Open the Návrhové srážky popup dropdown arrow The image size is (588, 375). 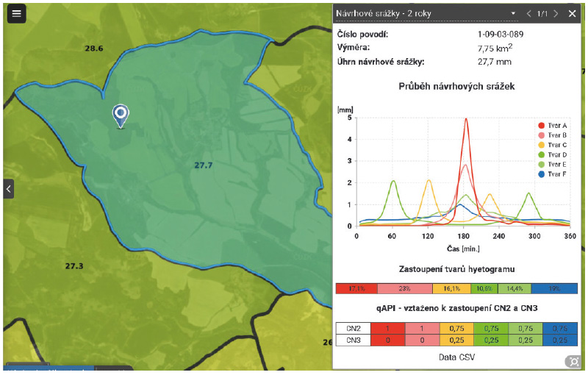click(x=514, y=14)
